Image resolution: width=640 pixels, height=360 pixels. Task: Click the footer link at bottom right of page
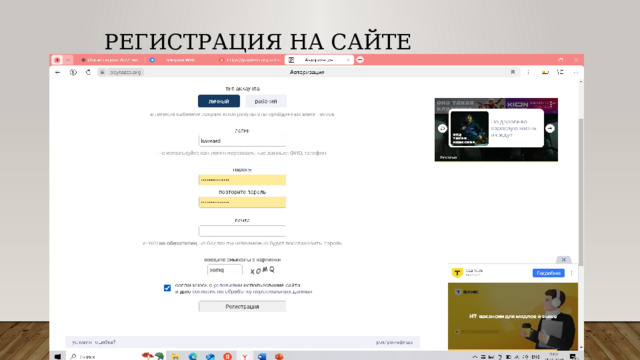pyautogui.click(x=394, y=342)
